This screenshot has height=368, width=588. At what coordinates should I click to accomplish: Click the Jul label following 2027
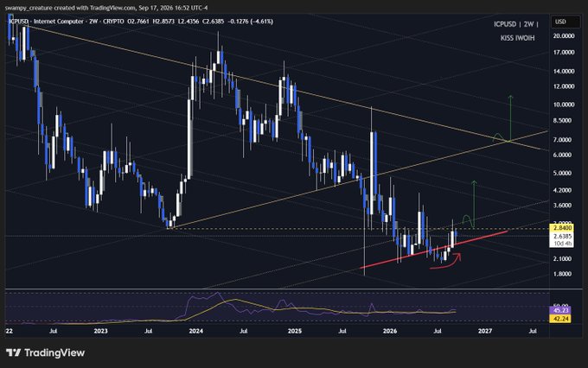[533, 331]
